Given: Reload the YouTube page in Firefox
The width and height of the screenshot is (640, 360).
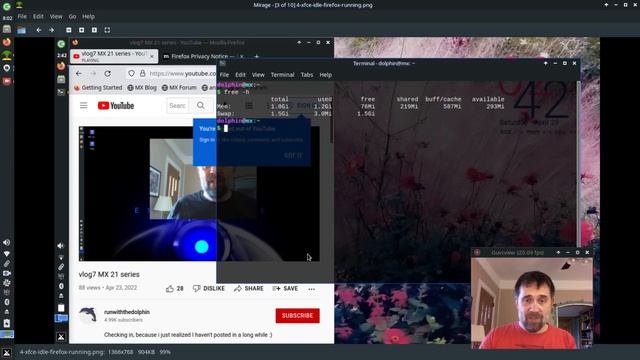Looking at the screenshot, I should (107, 73).
